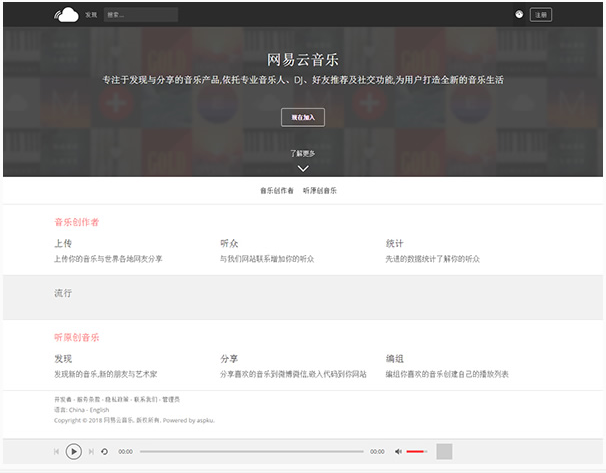Click the 注册 register button

pos(541,15)
